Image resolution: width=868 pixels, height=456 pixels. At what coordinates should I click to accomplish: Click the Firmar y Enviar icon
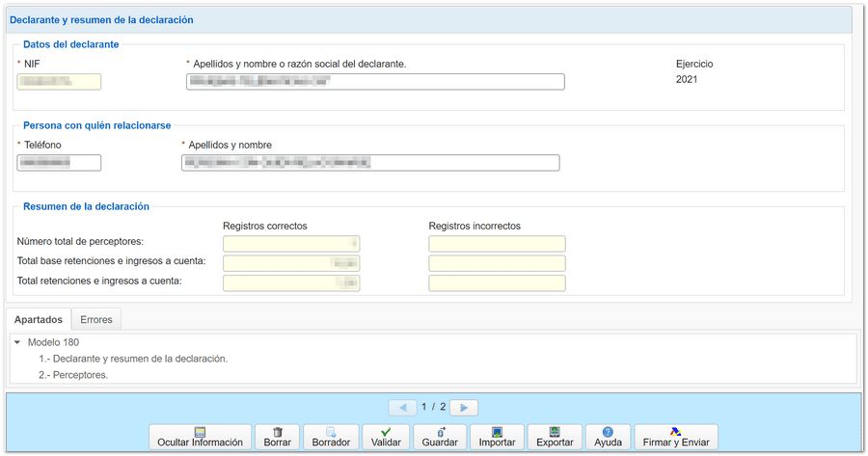click(x=675, y=432)
